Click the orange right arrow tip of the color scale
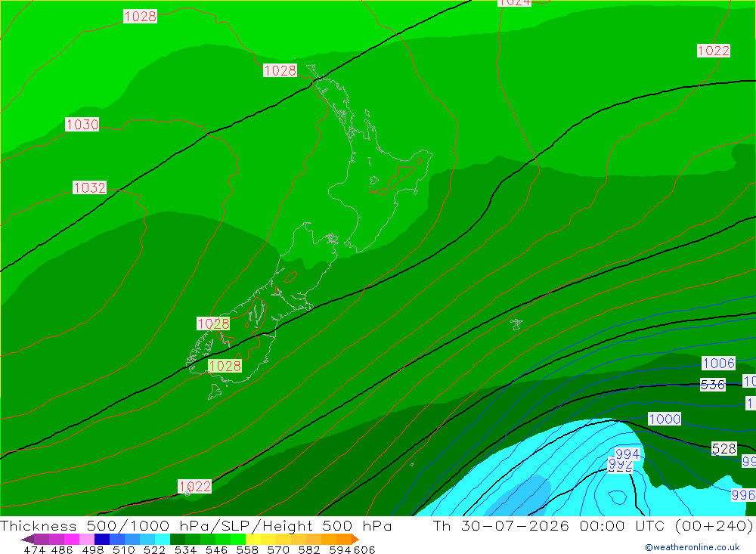The image size is (756, 554). coord(355,539)
